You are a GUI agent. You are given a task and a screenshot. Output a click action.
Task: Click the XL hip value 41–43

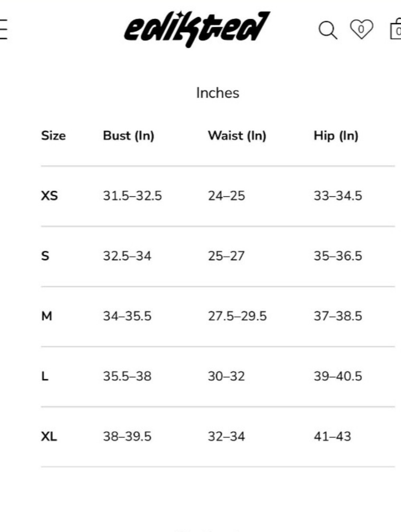pos(332,436)
